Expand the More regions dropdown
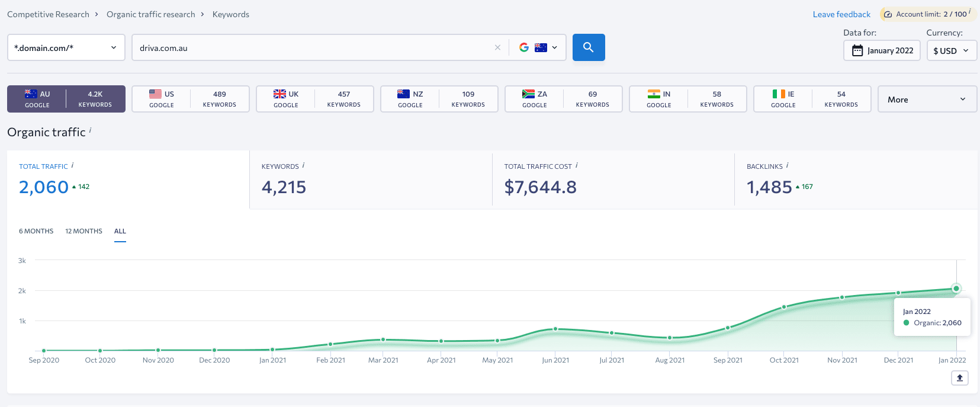Screen dimensions: 980x407 point(927,99)
